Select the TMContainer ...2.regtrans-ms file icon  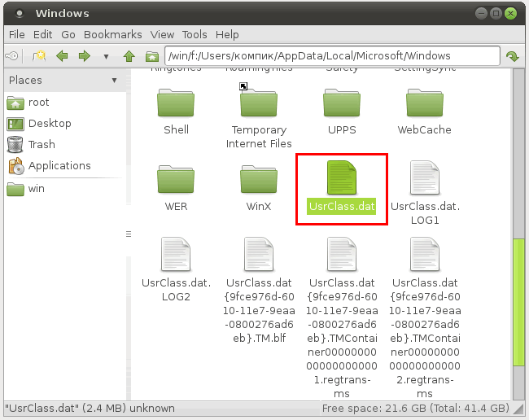point(425,254)
